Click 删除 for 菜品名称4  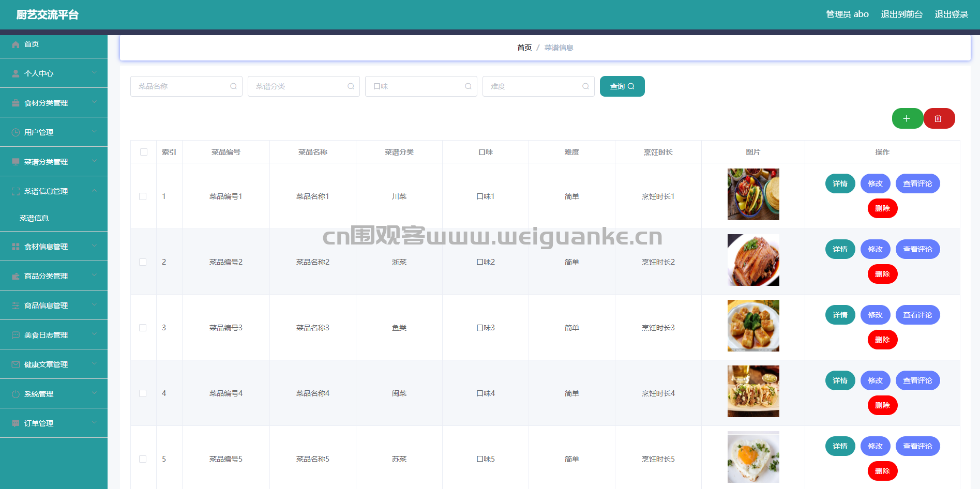(x=882, y=405)
